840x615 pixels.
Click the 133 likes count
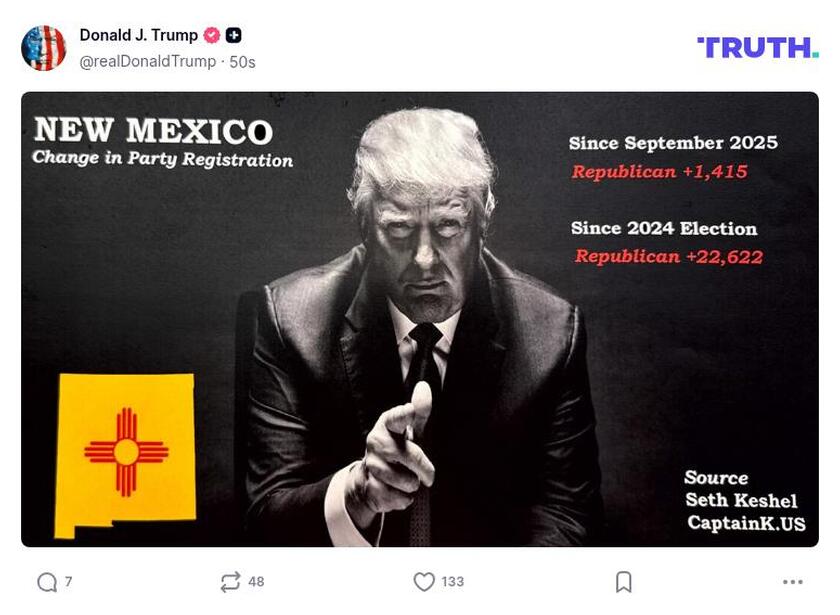(452, 579)
